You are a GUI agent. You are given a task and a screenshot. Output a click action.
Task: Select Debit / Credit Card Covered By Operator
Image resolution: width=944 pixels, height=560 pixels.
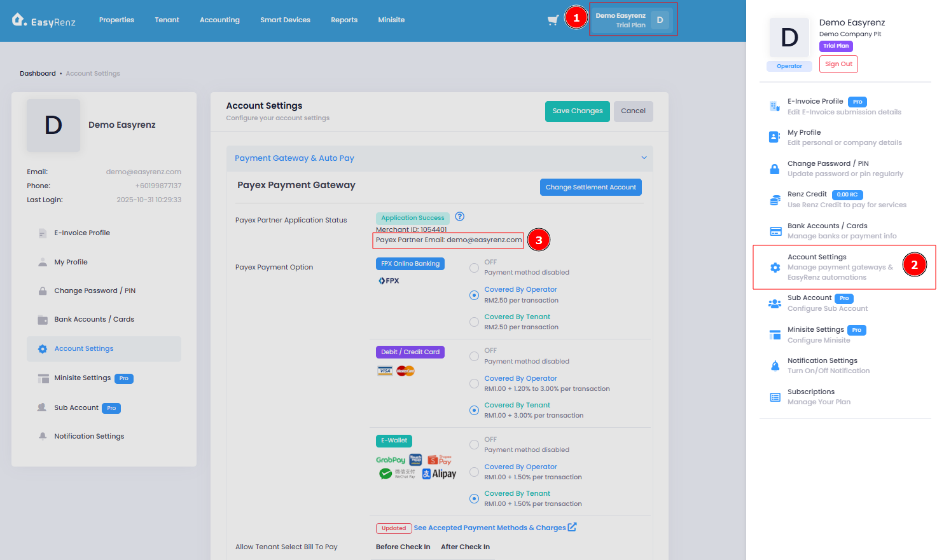click(x=474, y=384)
